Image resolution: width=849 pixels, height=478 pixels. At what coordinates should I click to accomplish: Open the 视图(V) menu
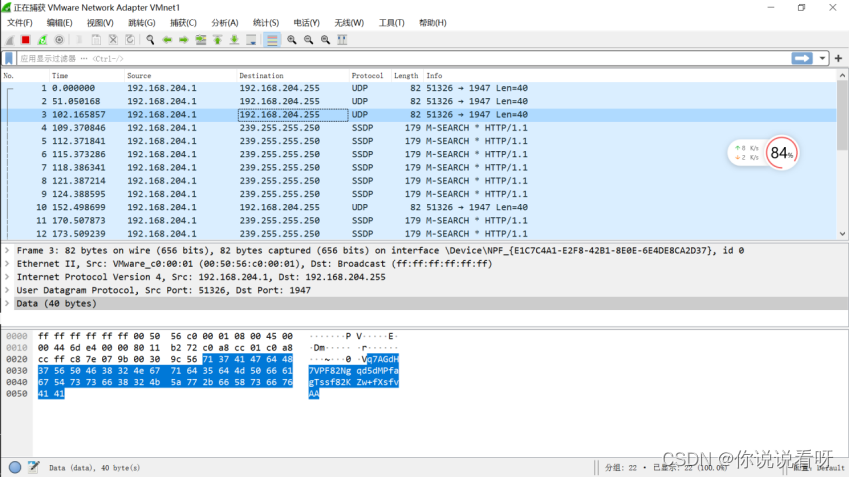tap(100, 23)
